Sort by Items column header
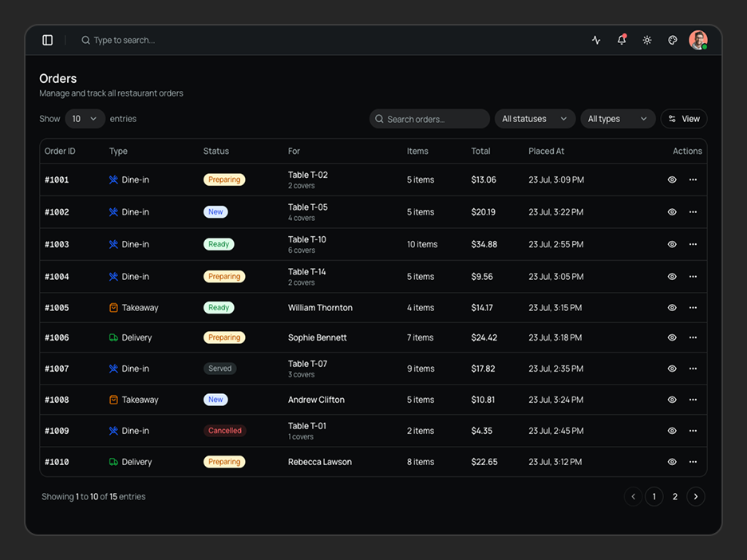 click(417, 151)
